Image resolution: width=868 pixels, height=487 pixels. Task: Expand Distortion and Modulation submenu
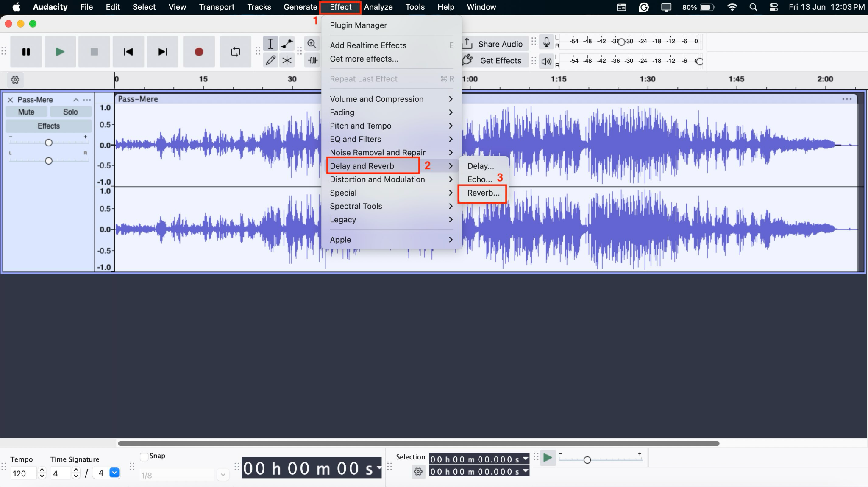coord(392,179)
